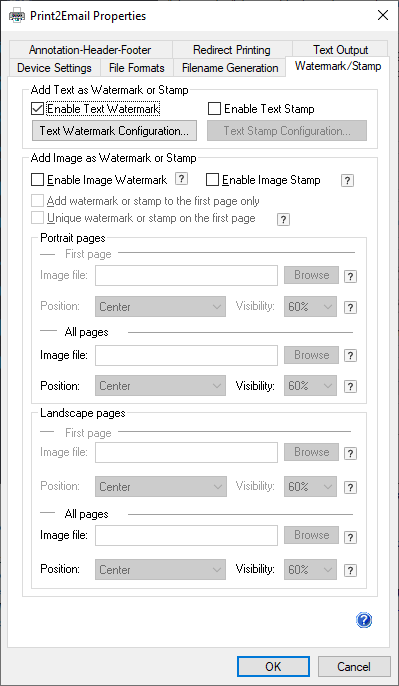Expand Portrait All pages Position dropdown
This screenshot has height=686, width=399.
[x=161, y=386]
